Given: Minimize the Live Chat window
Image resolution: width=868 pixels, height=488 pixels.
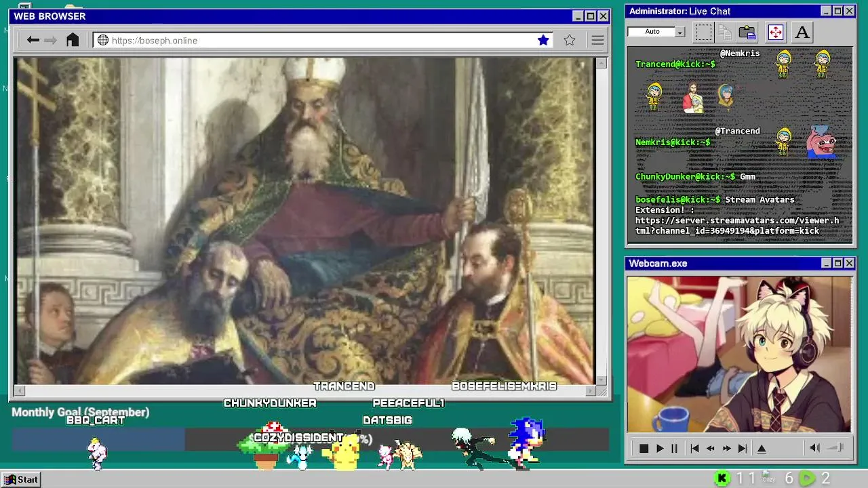Looking at the screenshot, I should [826, 11].
